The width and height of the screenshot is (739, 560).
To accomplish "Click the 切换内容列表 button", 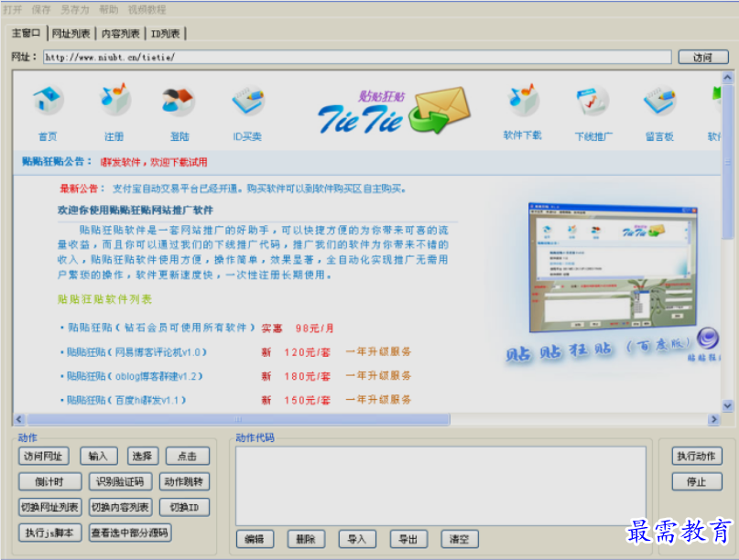I will [120, 507].
